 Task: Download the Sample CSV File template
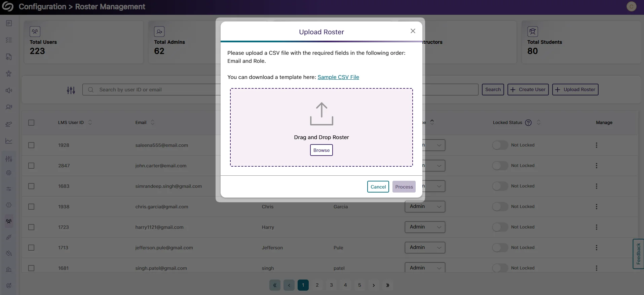pyautogui.click(x=338, y=77)
